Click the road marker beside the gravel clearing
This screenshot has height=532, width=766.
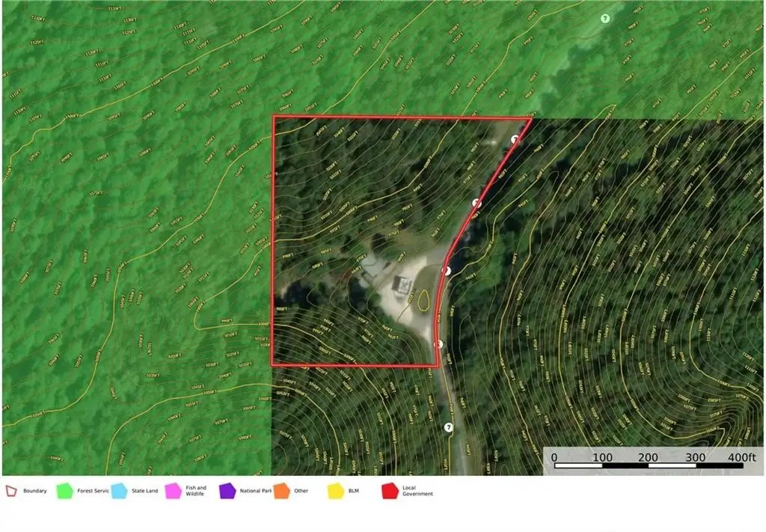pyautogui.click(x=447, y=271)
